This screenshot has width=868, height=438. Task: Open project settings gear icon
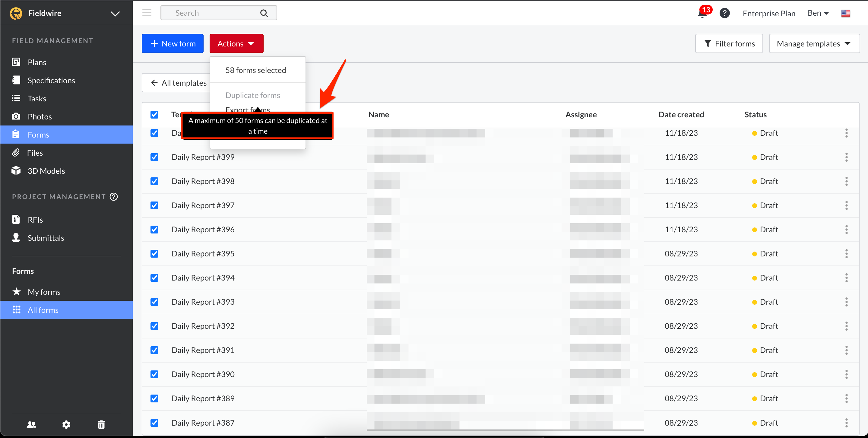click(x=66, y=424)
